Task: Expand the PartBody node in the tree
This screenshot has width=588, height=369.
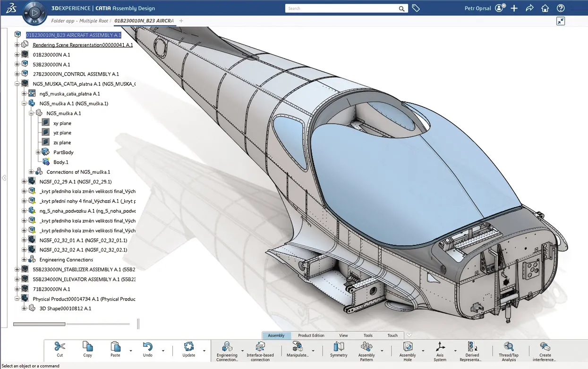Action: pyautogui.click(x=39, y=152)
